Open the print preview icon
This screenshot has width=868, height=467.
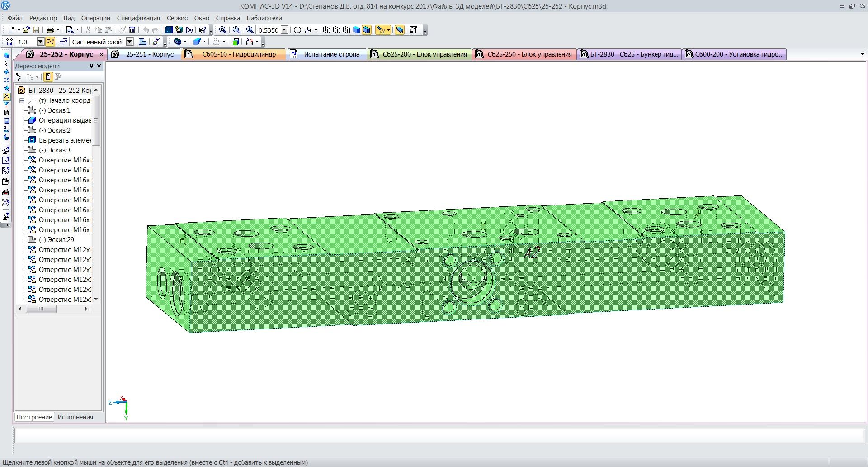point(70,30)
